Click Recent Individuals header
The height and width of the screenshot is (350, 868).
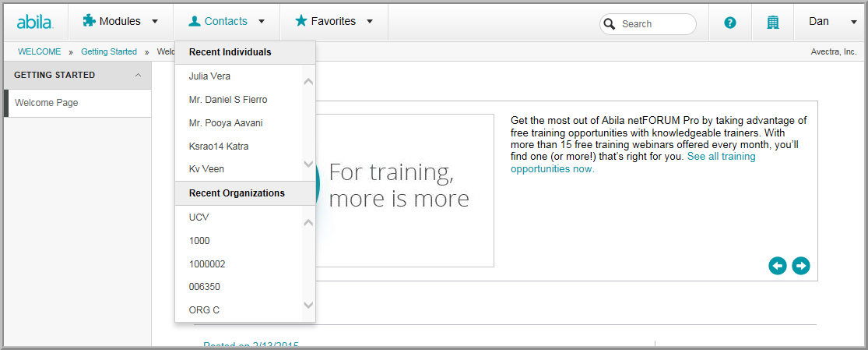point(245,52)
